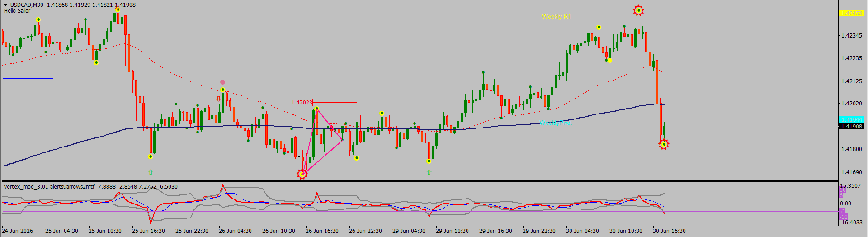The height and width of the screenshot is (237, 868).
Task: Click the pink dot above the 26 Jun high
Action: coord(222,82)
